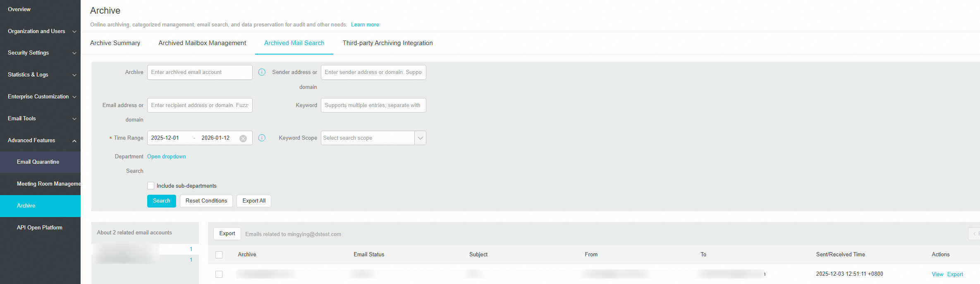Screen dimensions: 980x284
Task: Click the info icon beside Archive field
Action: [262, 72]
